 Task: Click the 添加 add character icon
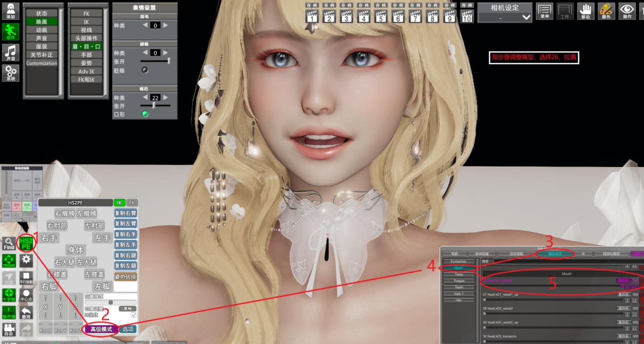pyautogui.click(x=11, y=11)
